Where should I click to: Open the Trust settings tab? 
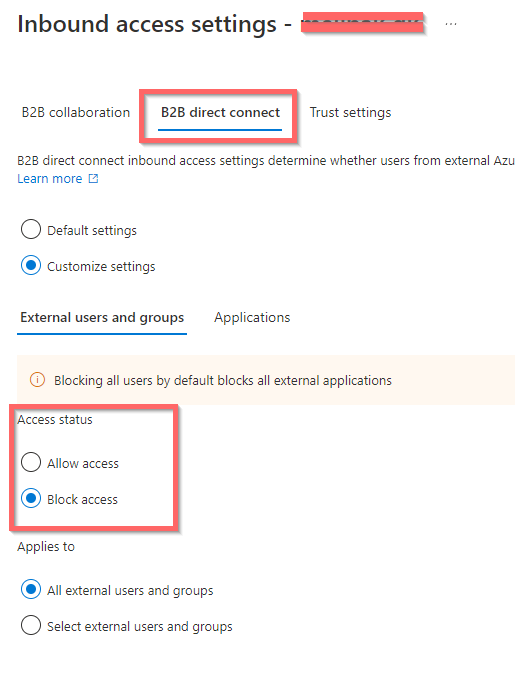point(350,113)
